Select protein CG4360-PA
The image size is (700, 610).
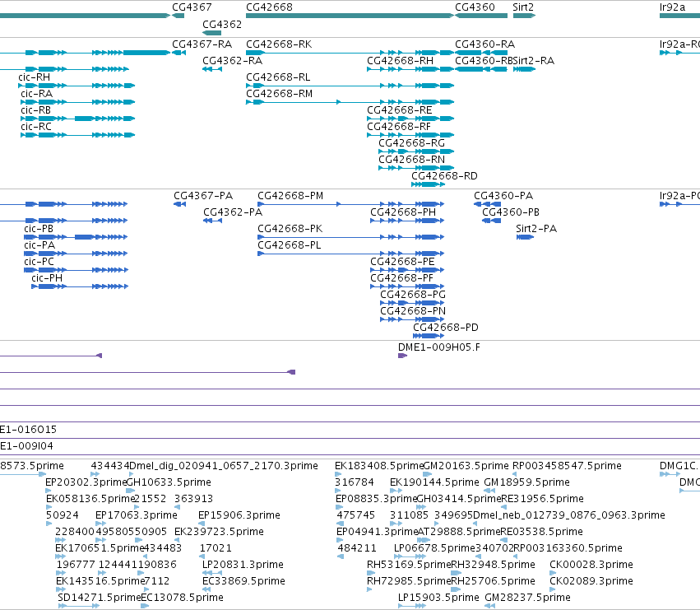click(x=503, y=196)
